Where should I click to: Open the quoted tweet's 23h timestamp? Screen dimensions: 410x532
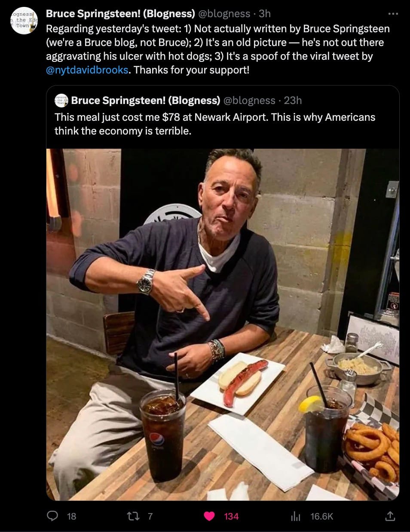293,101
